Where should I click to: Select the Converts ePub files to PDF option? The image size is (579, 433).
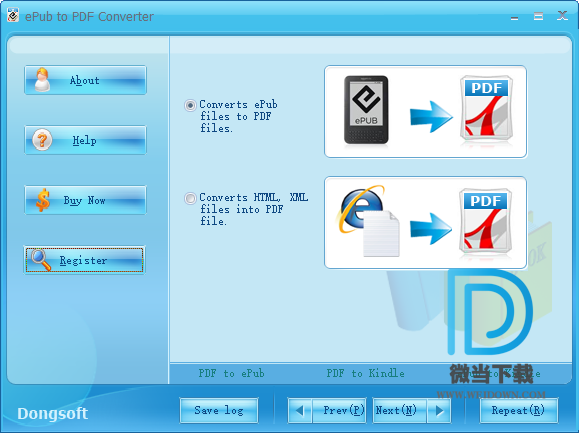(190, 106)
